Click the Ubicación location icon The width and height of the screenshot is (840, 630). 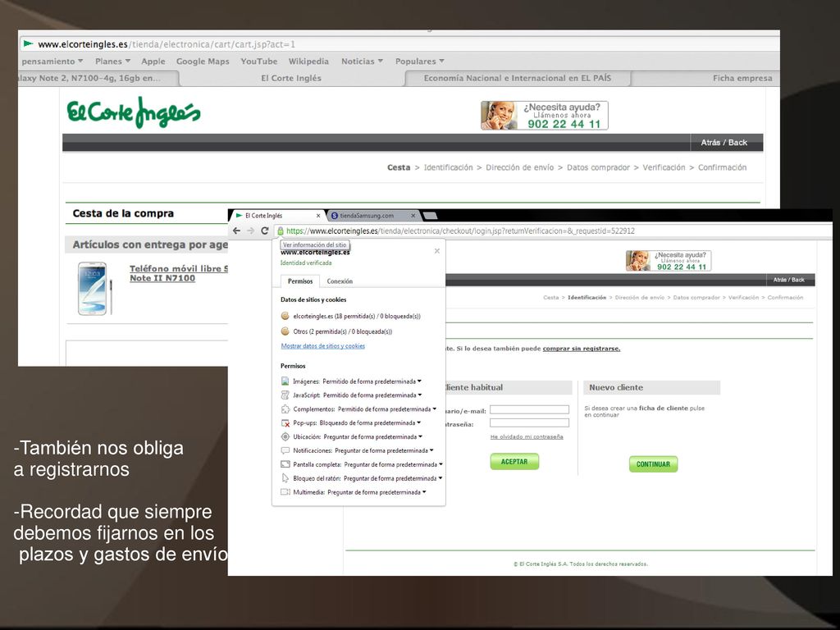[x=285, y=436]
